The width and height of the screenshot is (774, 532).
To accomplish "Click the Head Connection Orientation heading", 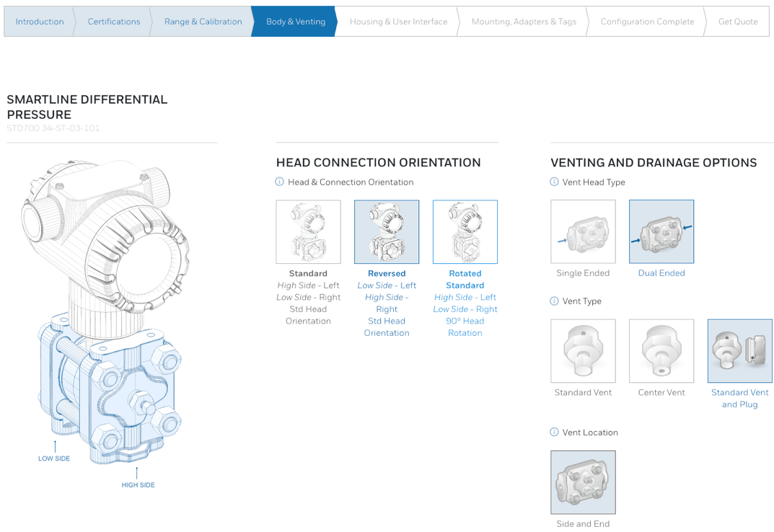I will (379, 162).
